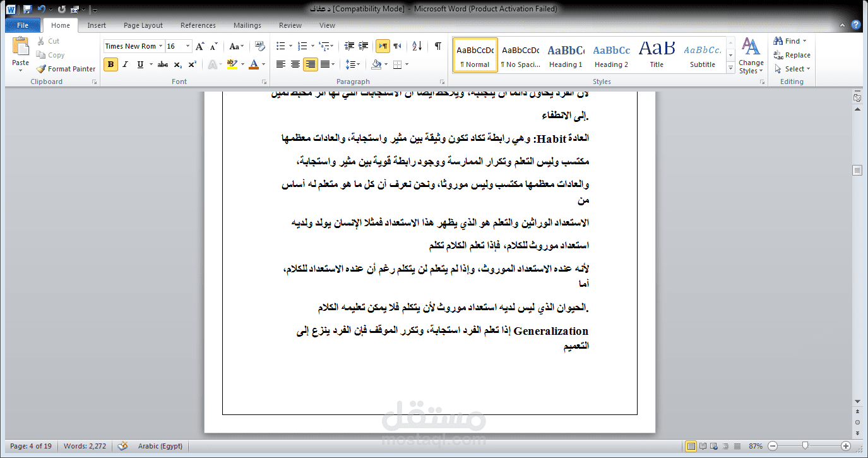Screen dimensions: 868x458
Task: Switch to the Mailings tab
Action: (x=247, y=25)
